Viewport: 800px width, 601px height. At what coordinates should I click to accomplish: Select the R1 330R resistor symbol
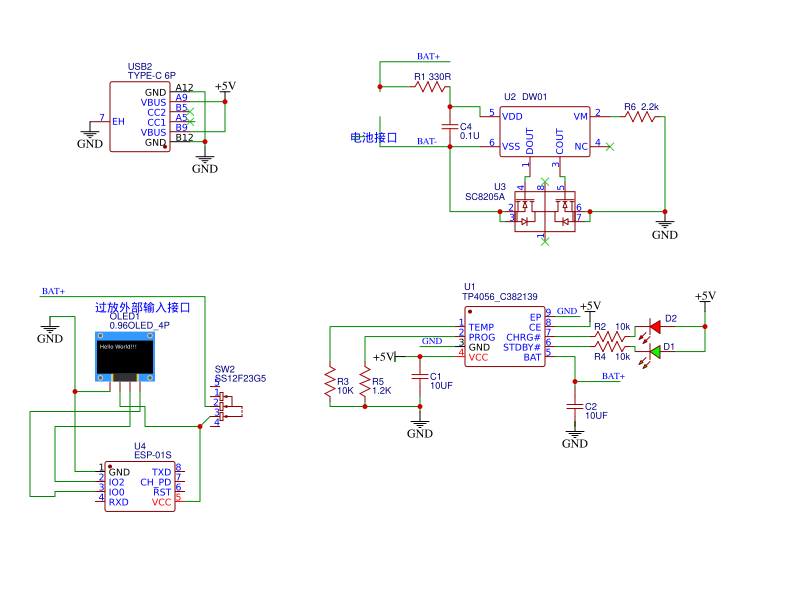[x=432, y=87]
